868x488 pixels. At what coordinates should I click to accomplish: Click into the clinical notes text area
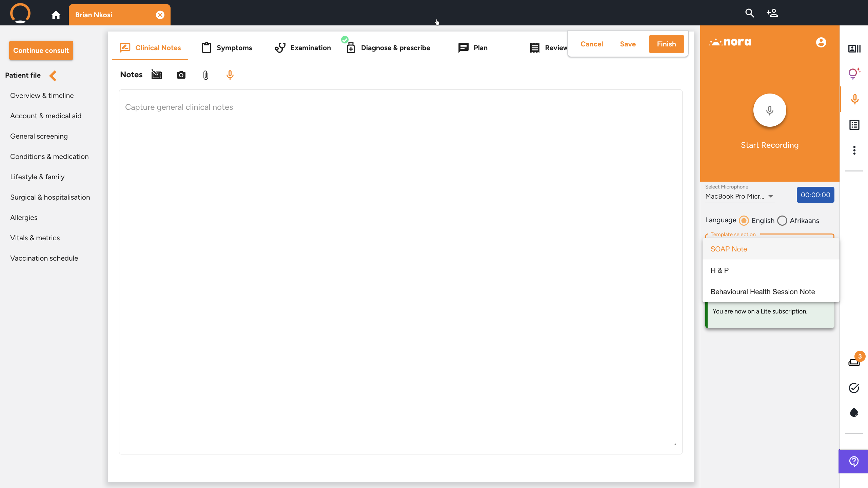coord(400,272)
